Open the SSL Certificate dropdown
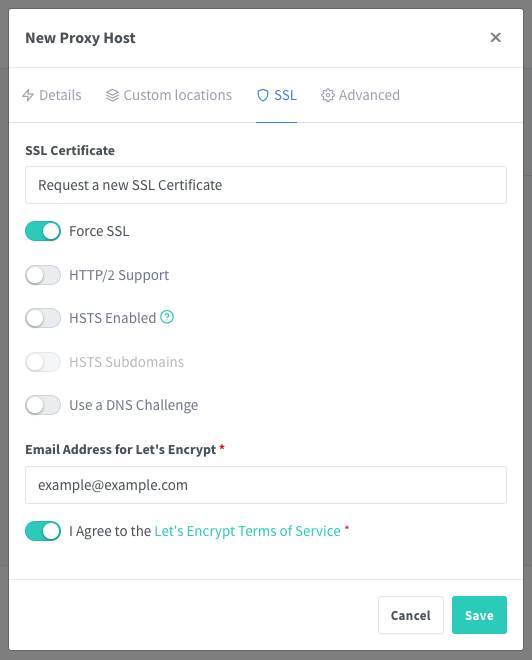The image size is (532, 660). [x=266, y=185]
